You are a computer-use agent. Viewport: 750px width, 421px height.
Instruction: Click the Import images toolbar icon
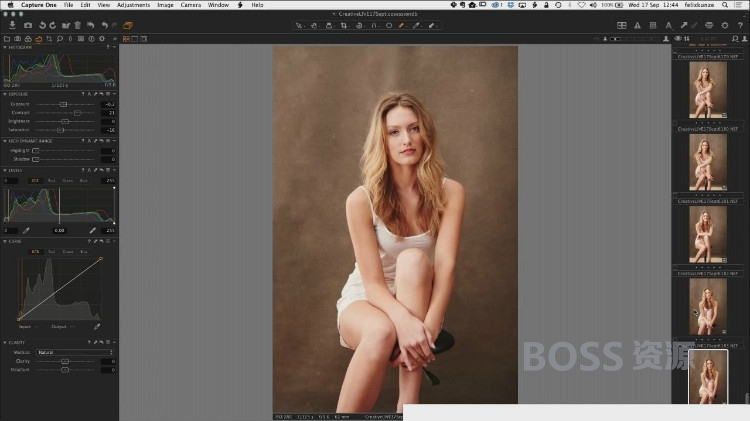12,25
